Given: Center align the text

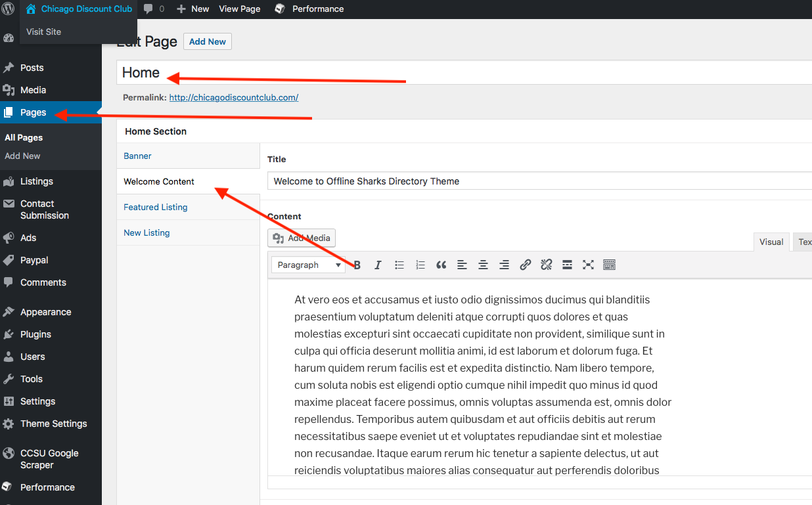Looking at the screenshot, I should point(483,265).
